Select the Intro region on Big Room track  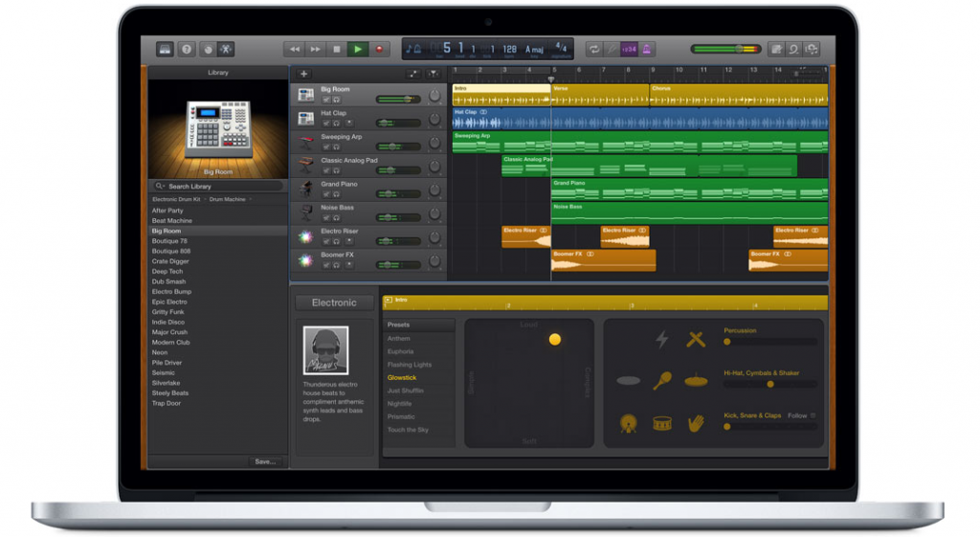point(501,95)
